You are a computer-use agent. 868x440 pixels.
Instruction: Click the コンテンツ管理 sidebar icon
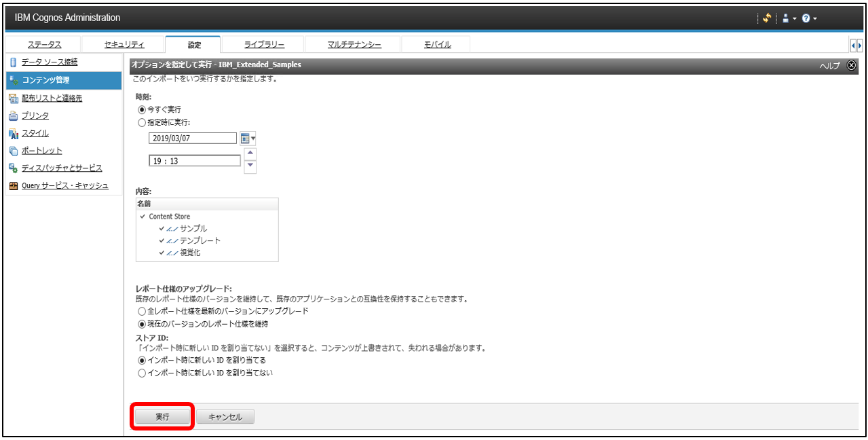(14, 80)
